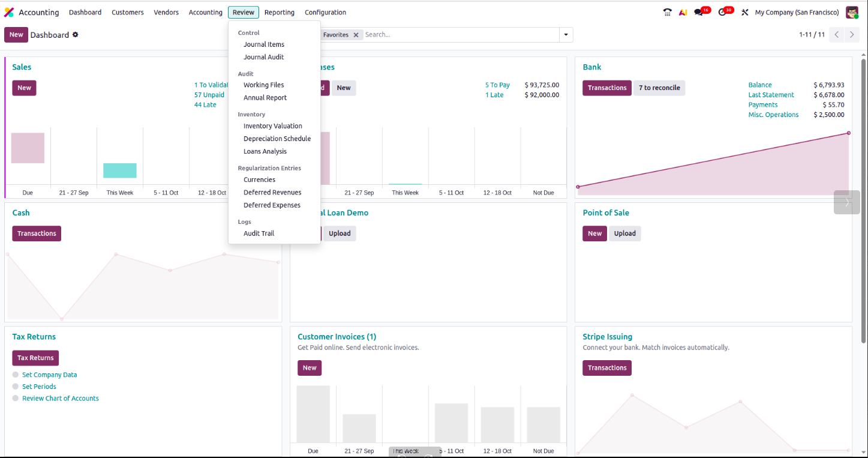868x458 pixels.
Task: Choose Depreciation Schedule in the Review menu
Action: [x=277, y=139]
